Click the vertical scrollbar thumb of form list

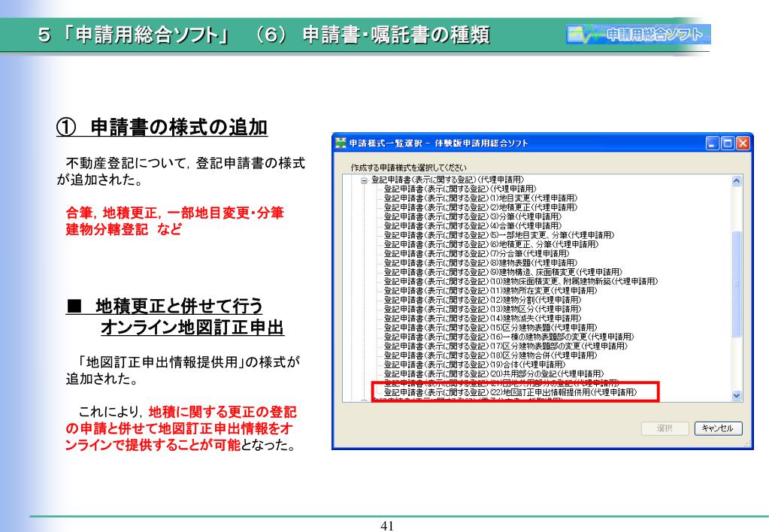click(x=736, y=284)
